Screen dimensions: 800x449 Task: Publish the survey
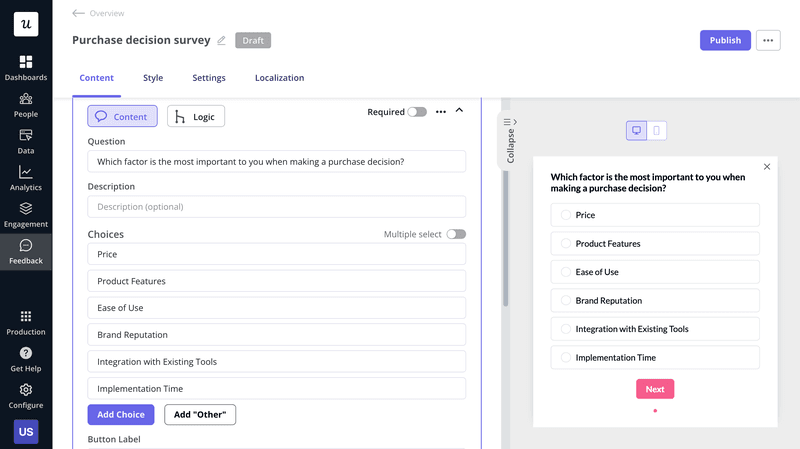(725, 40)
